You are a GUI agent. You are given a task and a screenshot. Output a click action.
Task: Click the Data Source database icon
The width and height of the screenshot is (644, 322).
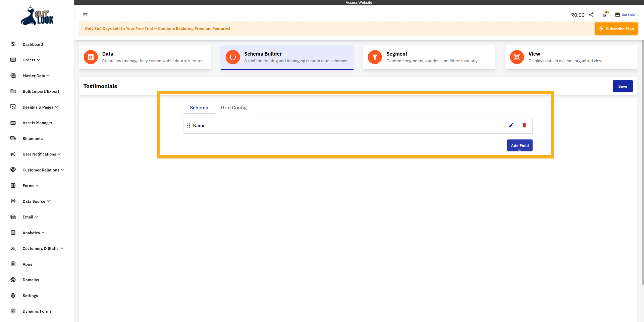13,201
